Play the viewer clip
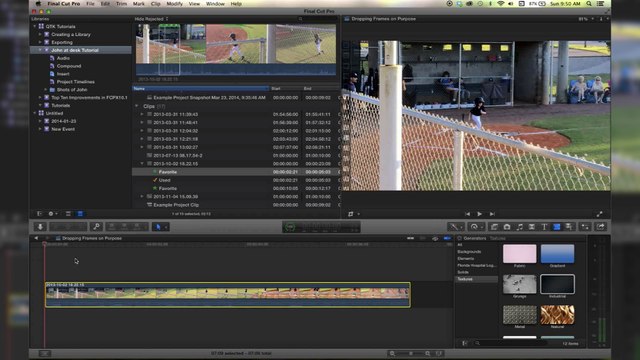Screen dimensions: 640x360 point(480,214)
